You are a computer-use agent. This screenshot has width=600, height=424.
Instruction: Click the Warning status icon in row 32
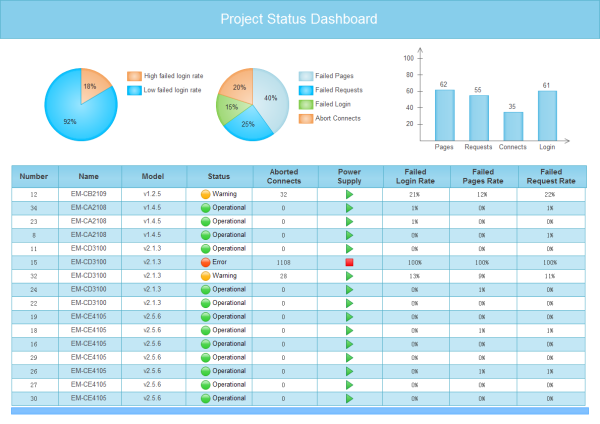pos(205,275)
